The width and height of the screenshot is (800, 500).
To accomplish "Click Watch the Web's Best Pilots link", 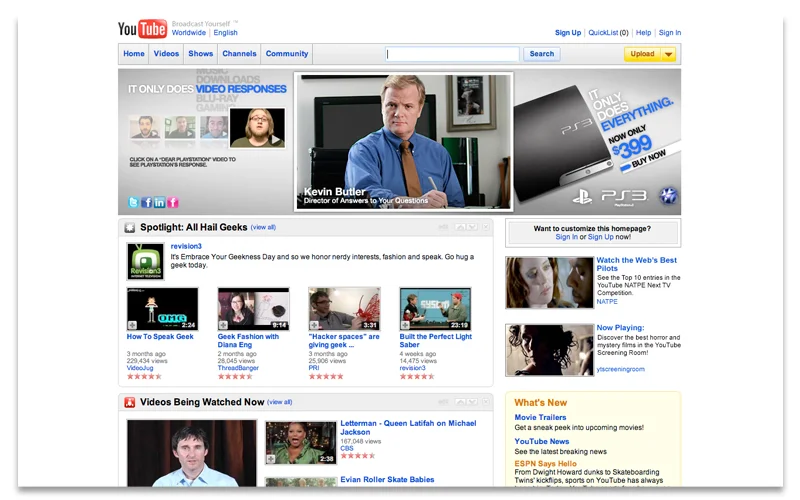I will pos(636,264).
